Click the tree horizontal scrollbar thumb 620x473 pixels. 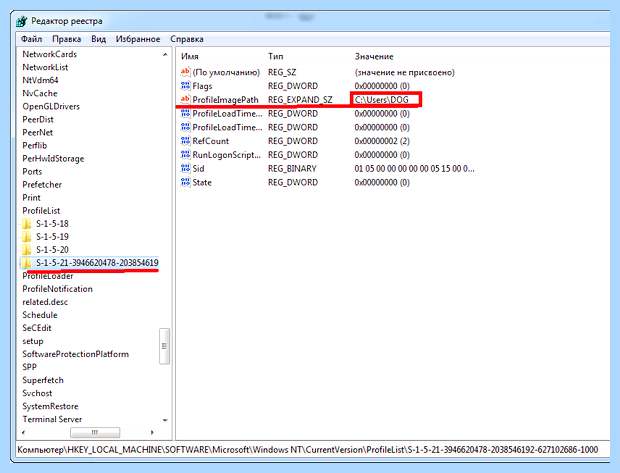95,432
